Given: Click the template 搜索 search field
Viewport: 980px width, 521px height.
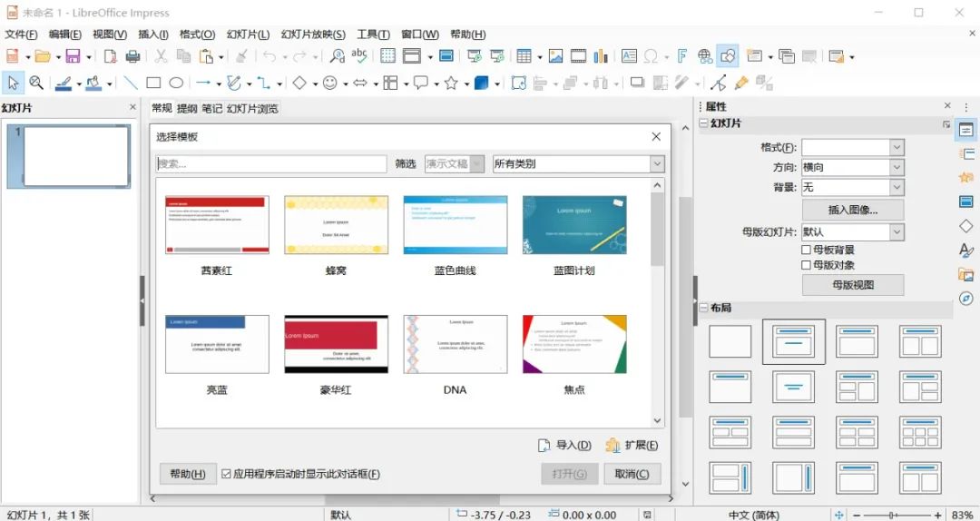Looking at the screenshot, I should [x=271, y=164].
